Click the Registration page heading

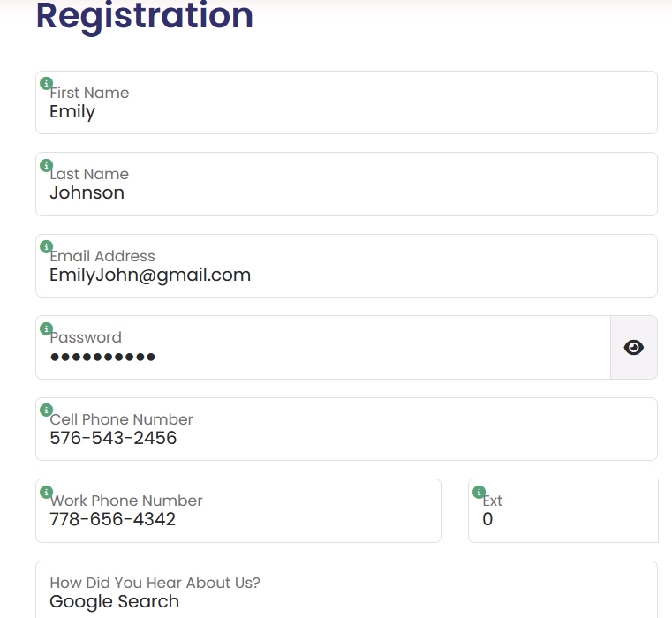145,16
